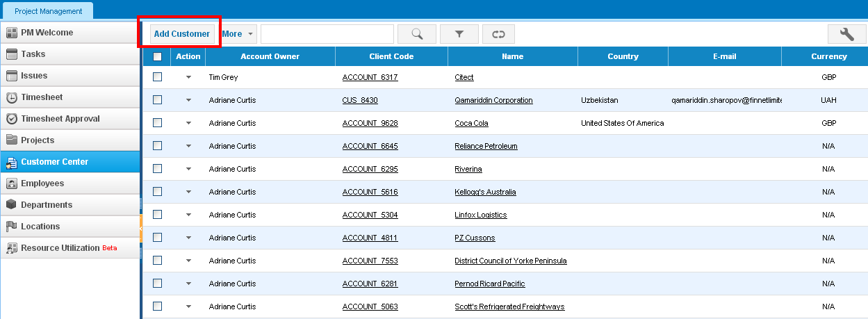Click the Employees sidebar icon
The image size is (868, 319).
(11, 183)
